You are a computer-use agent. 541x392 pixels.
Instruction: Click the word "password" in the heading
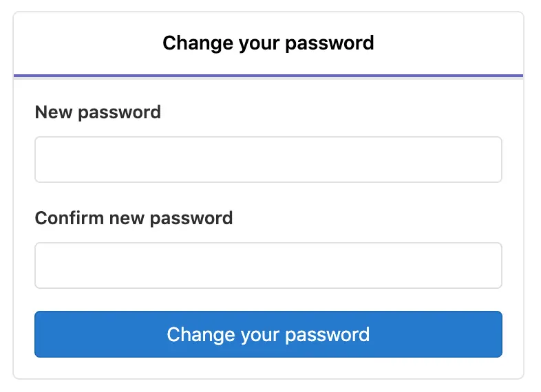coord(330,44)
